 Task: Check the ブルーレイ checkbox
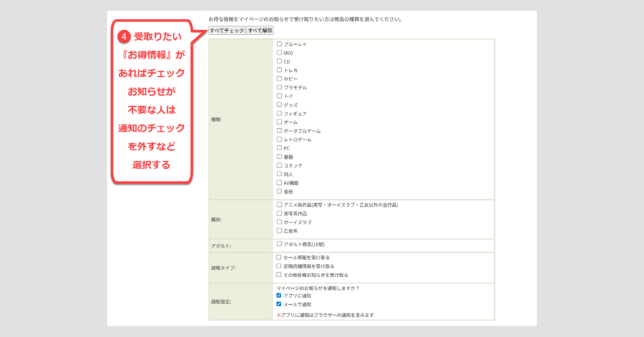click(279, 44)
